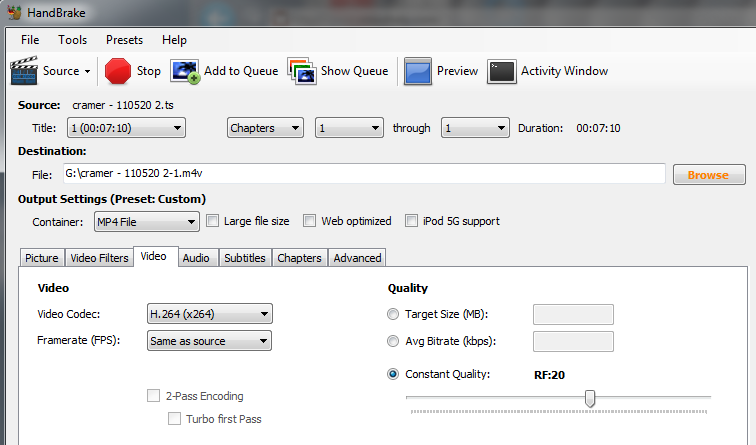Enable the Web optimized checkbox
Image resolution: width=756 pixels, height=445 pixels.
pyautogui.click(x=310, y=221)
